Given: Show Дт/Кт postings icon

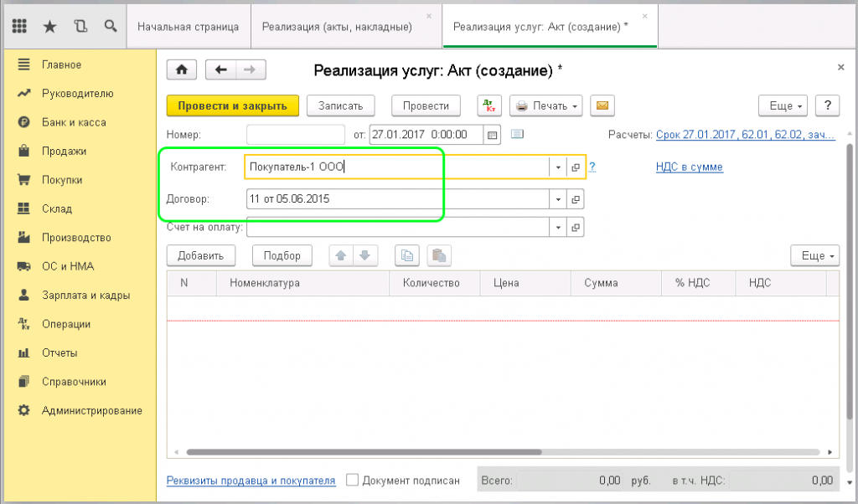Looking at the screenshot, I should click(x=489, y=106).
